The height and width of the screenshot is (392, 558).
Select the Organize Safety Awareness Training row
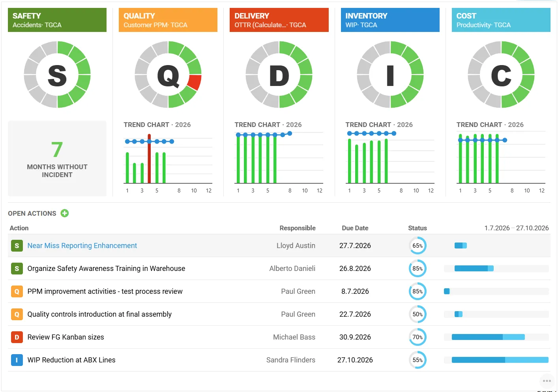(279, 269)
